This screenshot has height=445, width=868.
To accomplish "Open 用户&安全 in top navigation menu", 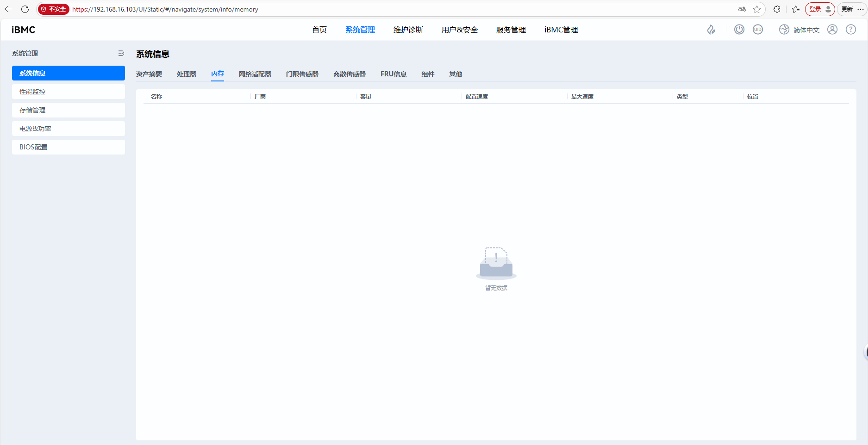I will 460,30.
